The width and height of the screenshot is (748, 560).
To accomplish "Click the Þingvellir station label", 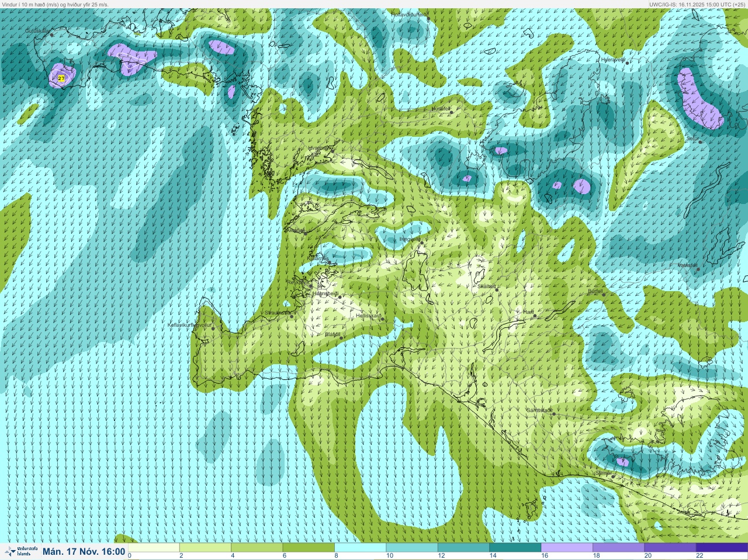I will tap(410, 239).
